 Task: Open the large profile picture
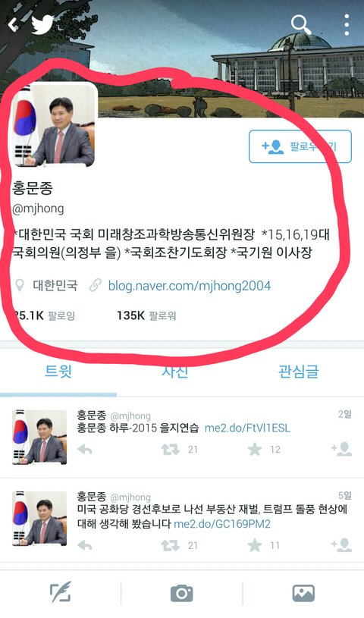(x=53, y=125)
